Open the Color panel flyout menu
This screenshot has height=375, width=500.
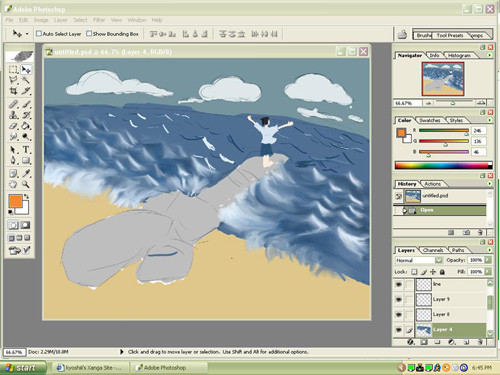coord(490,120)
